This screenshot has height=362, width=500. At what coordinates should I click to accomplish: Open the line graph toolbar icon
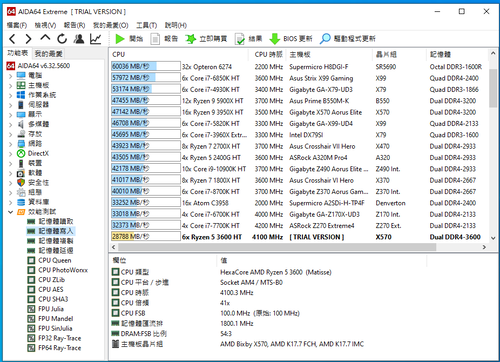[96, 39]
